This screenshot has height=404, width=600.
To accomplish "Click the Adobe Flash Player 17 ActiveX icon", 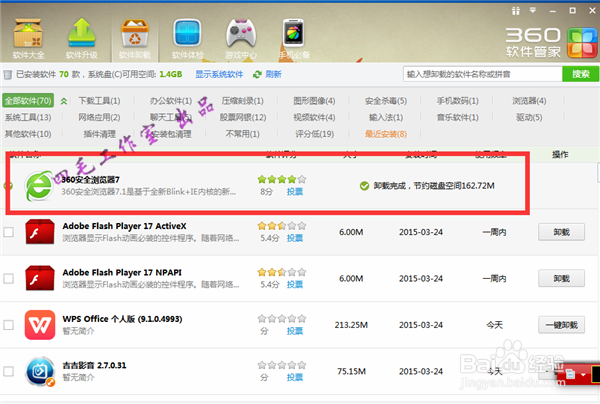I will point(40,232).
